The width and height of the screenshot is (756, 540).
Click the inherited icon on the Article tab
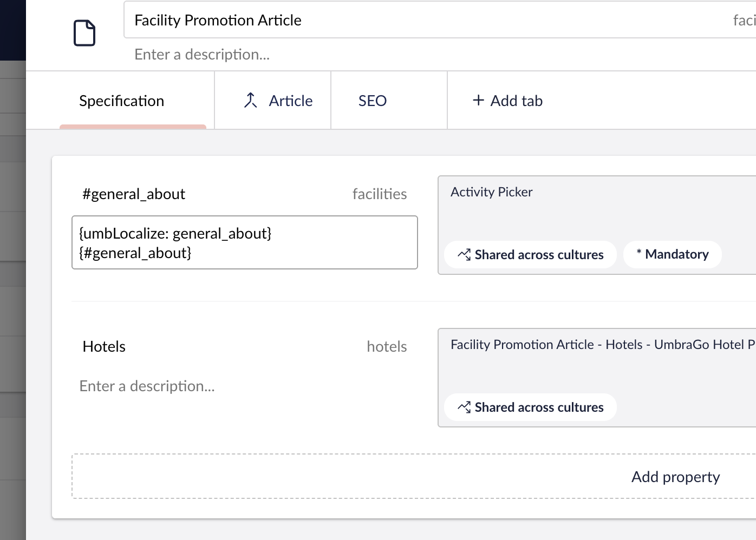point(250,101)
